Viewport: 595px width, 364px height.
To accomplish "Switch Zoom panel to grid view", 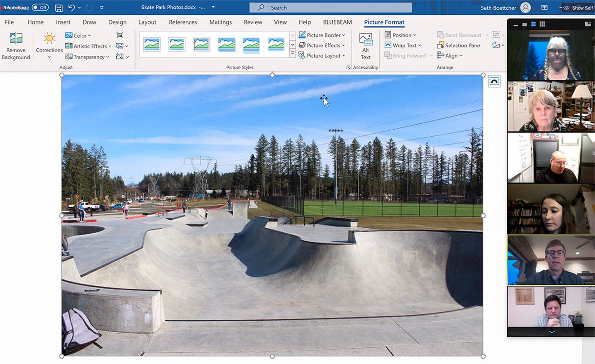I will (x=542, y=25).
